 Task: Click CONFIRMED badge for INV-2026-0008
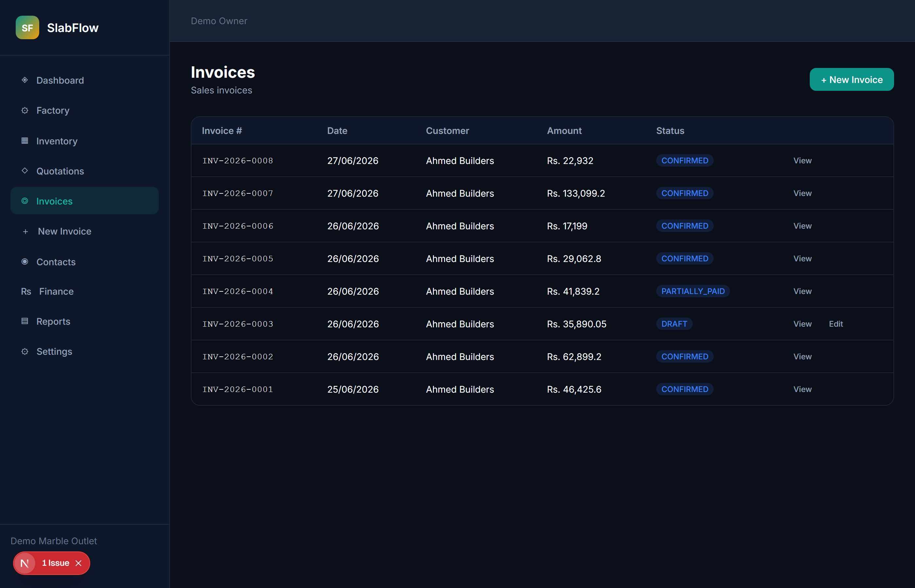click(685, 160)
